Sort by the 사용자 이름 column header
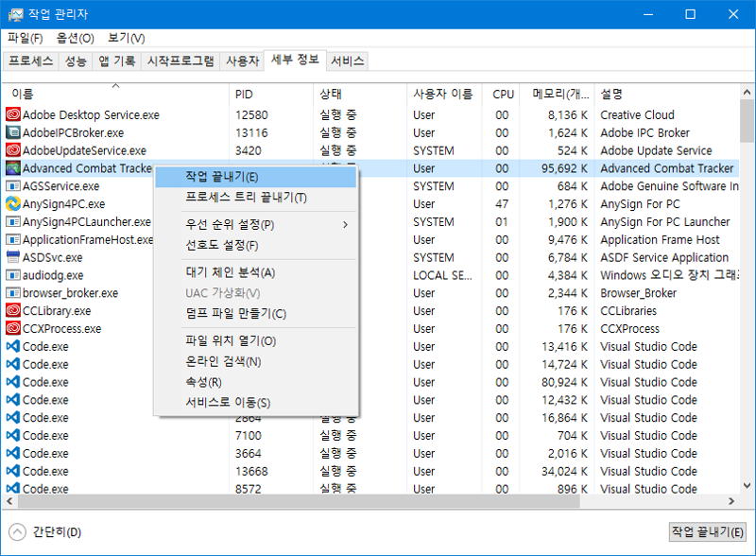 pos(444,95)
